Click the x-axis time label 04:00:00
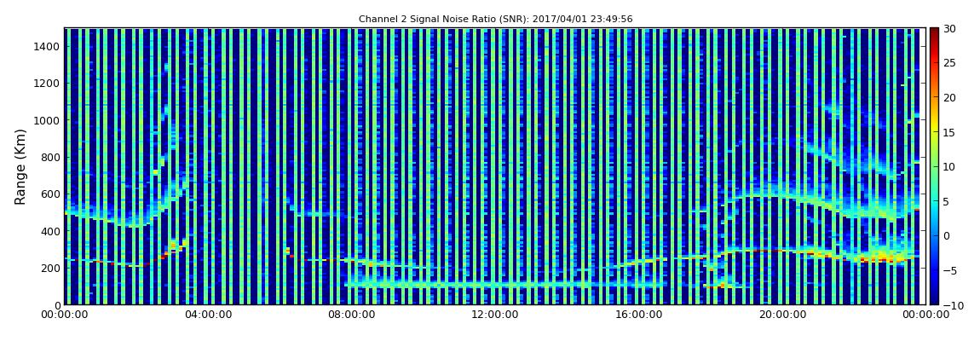 pos(207,315)
